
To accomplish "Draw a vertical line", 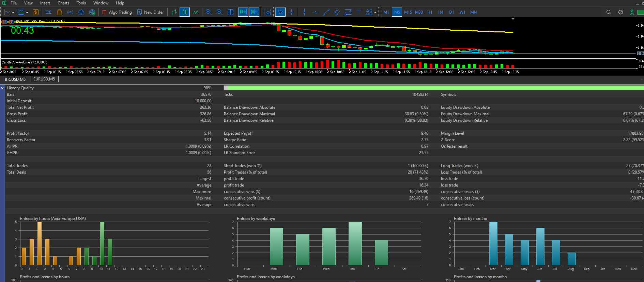I will (x=304, y=12).
